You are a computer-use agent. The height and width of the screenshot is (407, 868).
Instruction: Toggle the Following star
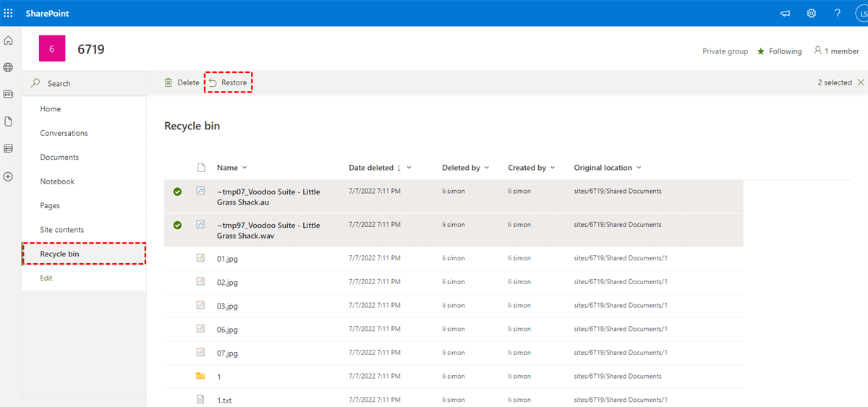[x=761, y=51]
